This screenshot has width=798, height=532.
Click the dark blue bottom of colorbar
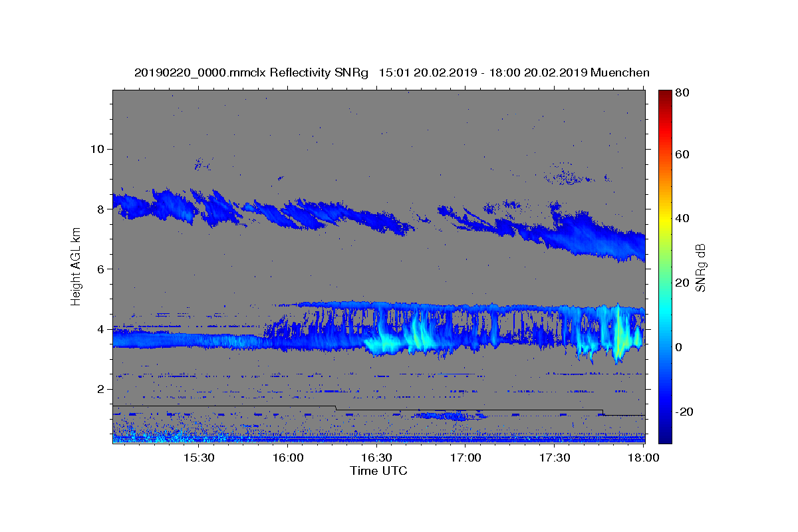point(665,439)
